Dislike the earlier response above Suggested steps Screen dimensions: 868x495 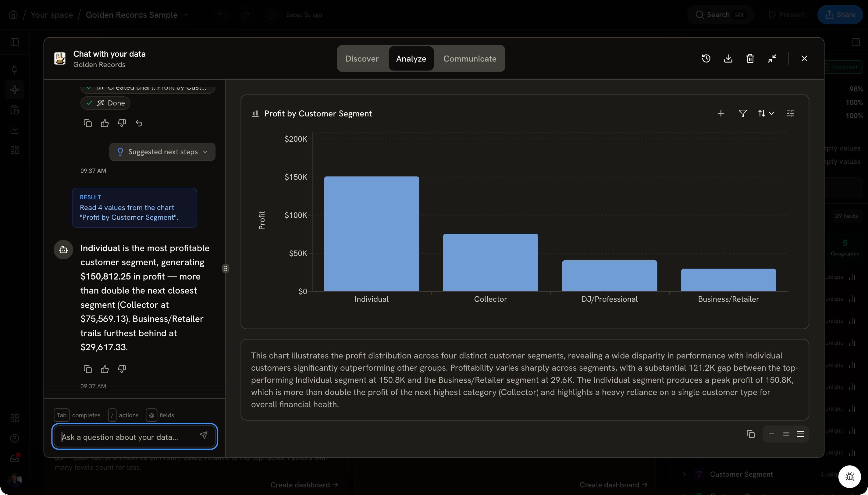[122, 123]
